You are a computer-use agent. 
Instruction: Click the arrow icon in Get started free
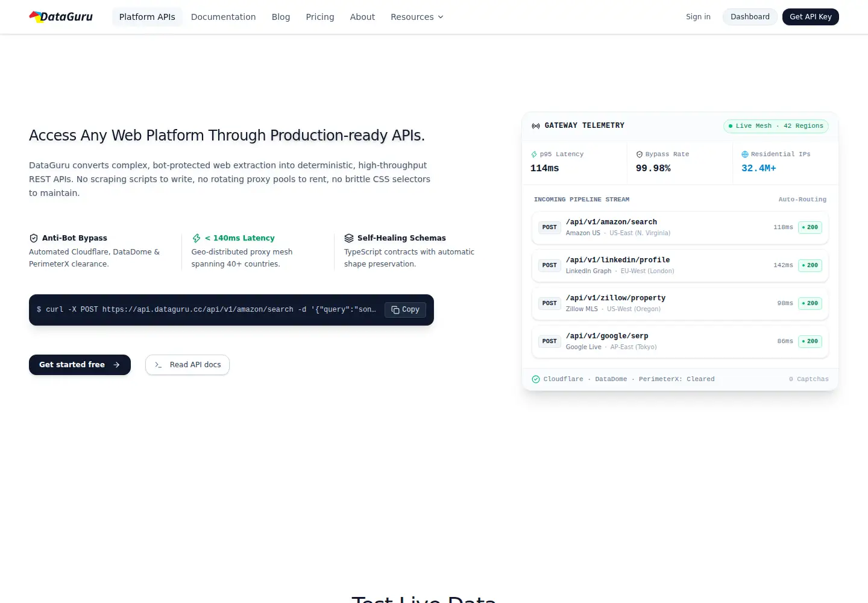tap(116, 365)
